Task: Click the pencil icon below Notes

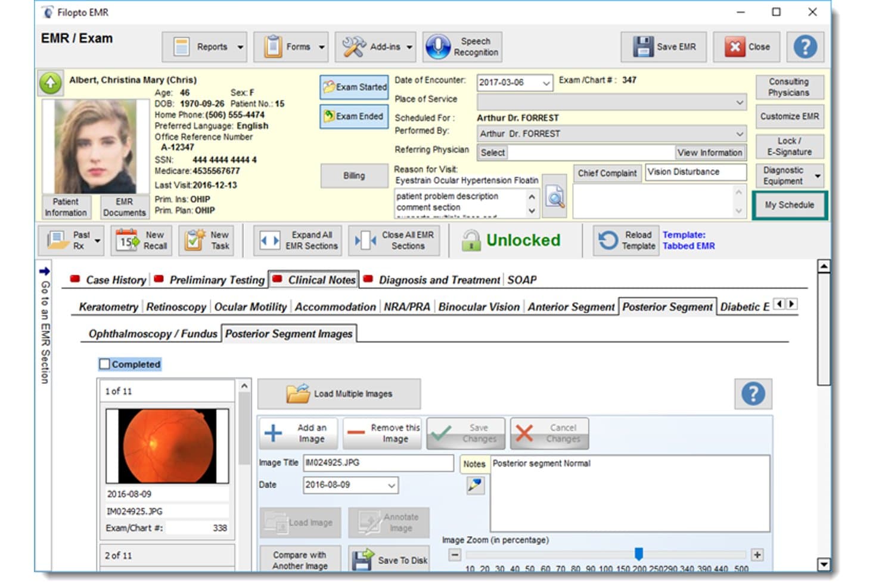Action: pos(475,486)
